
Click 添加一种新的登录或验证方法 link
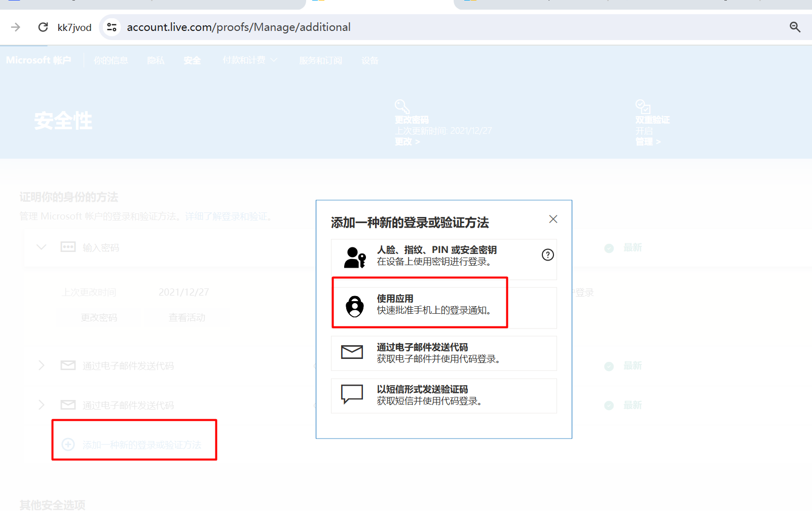[x=142, y=445]
